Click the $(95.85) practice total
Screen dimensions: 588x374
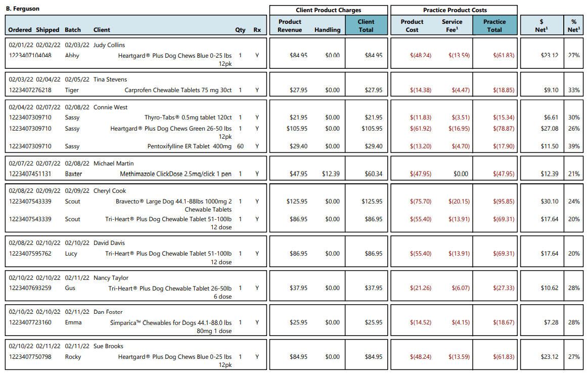[504, 201]
